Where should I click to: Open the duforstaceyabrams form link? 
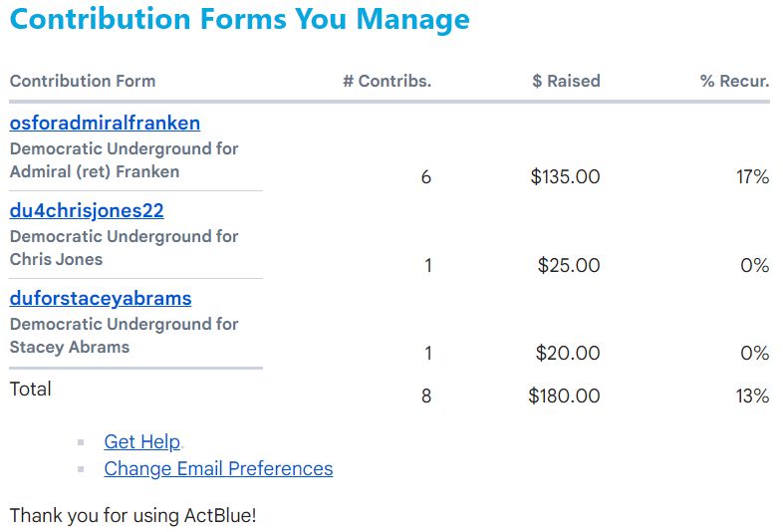[x=101, y=299]
